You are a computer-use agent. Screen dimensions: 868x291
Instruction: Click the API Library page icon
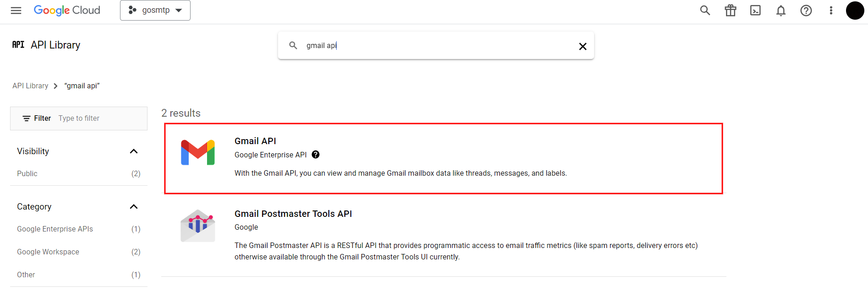coord(18,44)
